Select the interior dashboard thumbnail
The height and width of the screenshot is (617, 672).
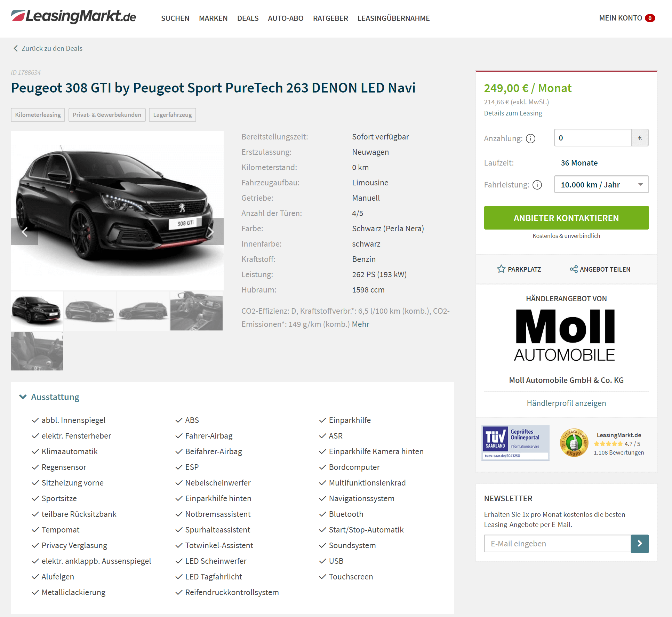click(x=197, y=311)
